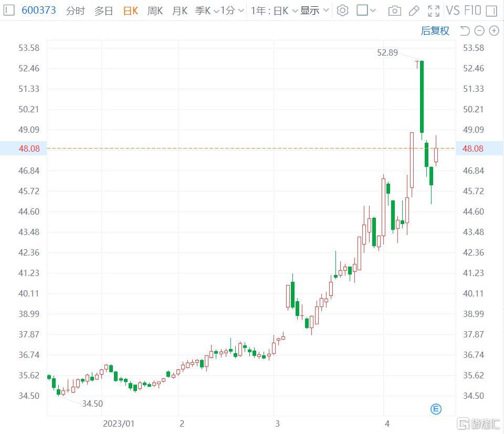Click the 后复权 adjustment mode link
Viewport: 504px width, 434px height.
click(x=435, y=31)
